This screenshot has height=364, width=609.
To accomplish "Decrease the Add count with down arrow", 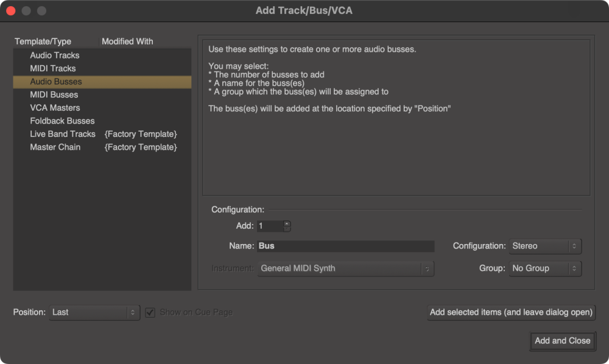I will pos(287,229).
